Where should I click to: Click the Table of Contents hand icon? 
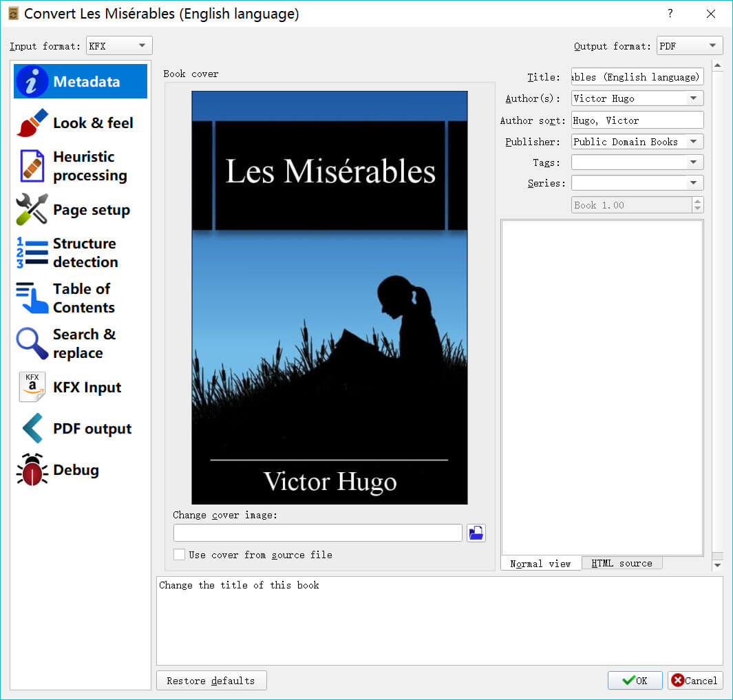32,298
